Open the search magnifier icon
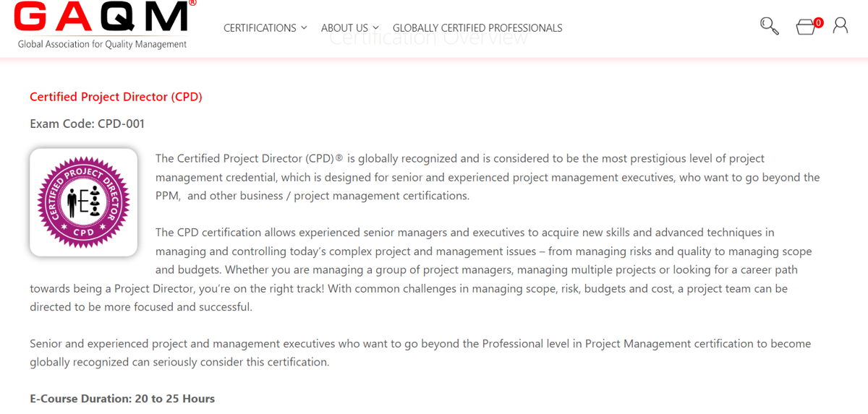868x414 pixels. coord(769,27)
